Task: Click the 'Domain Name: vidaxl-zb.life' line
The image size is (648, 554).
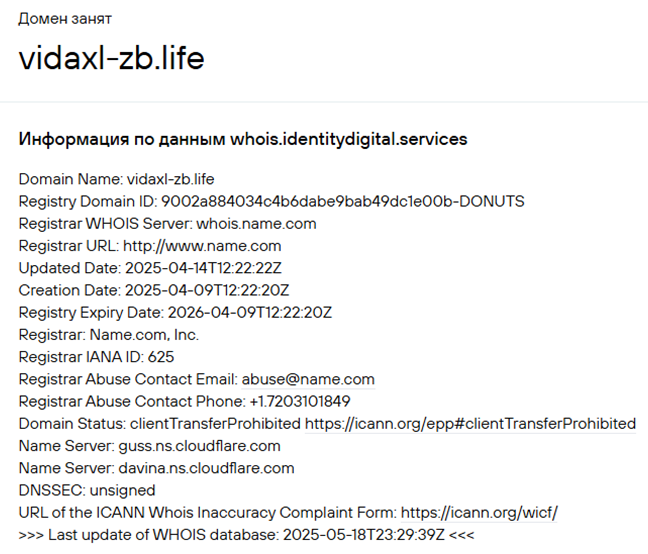Action: click(x=117, y=179)
